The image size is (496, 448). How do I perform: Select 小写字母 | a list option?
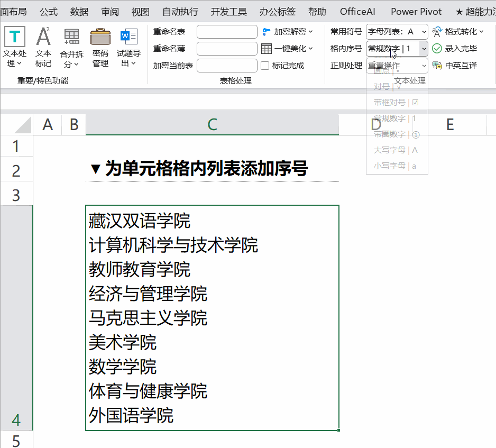point(397,166)
